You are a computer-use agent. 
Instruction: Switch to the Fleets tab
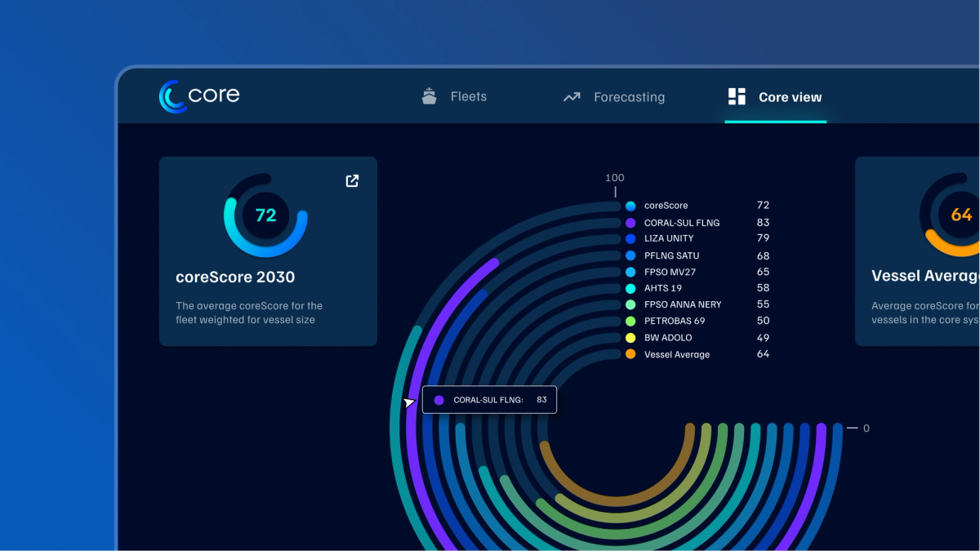pos(454,96)
